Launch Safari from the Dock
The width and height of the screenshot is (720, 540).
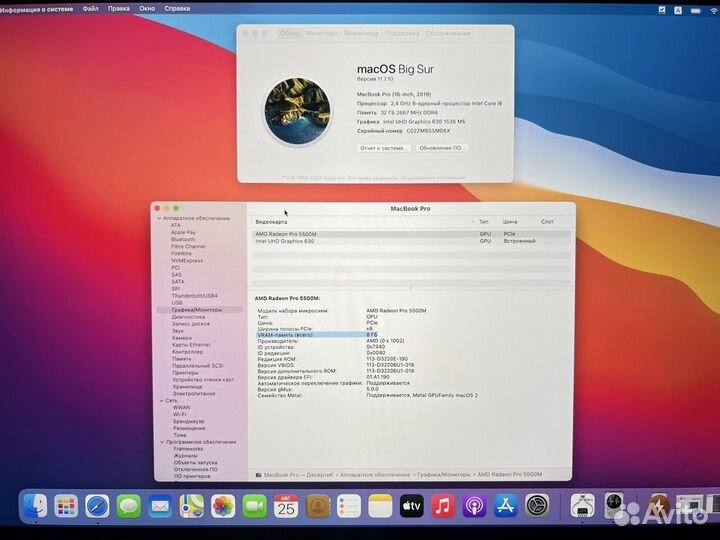[x=97, y=506]
